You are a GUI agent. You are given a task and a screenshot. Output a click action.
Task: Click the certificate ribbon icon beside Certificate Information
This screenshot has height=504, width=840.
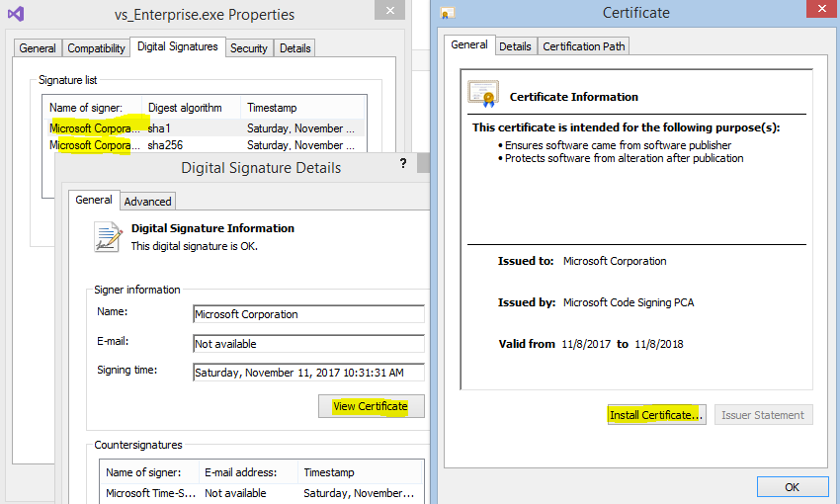tap(483, 94)
